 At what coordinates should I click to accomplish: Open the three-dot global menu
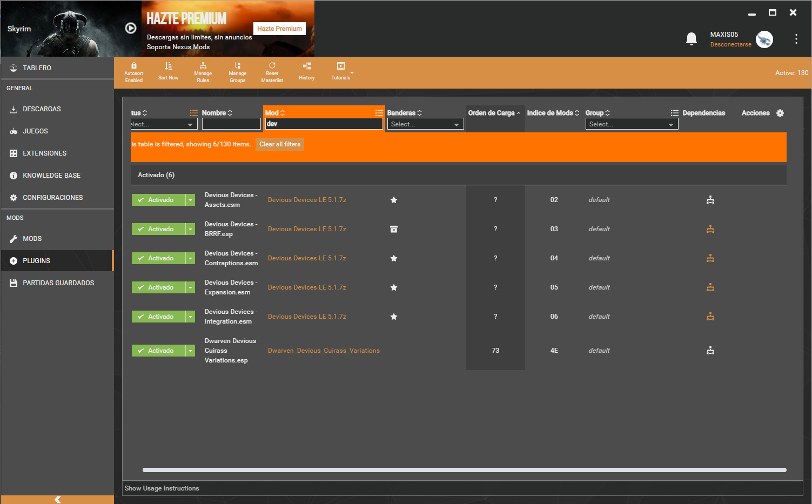pos(796,39)
